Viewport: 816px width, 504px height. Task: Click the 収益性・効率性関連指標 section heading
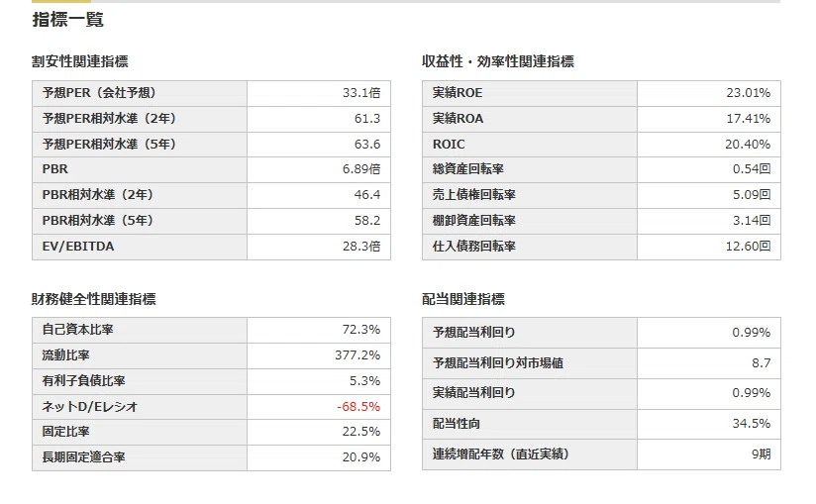point(498,61)
